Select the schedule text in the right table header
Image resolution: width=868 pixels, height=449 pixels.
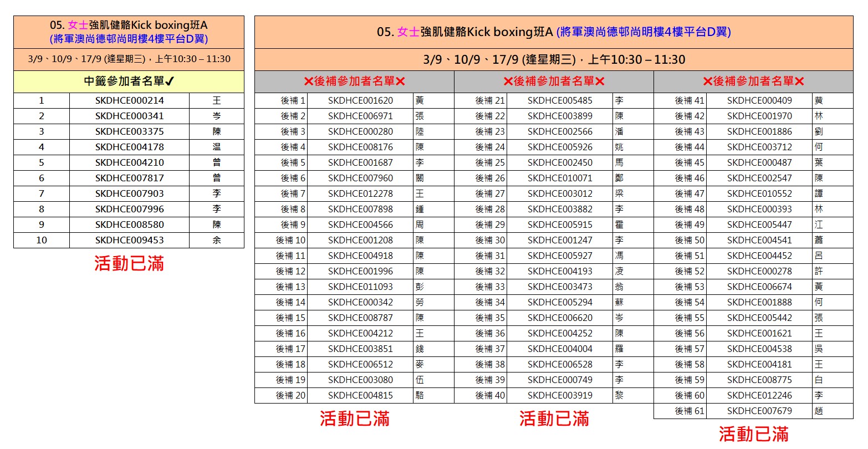point(554,60)
